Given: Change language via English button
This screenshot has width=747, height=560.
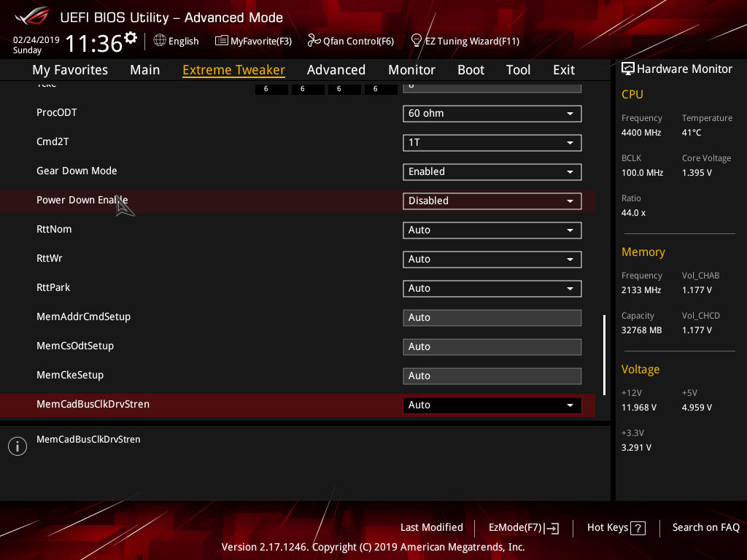Looking at the screenshot, I should click(177, 41).
